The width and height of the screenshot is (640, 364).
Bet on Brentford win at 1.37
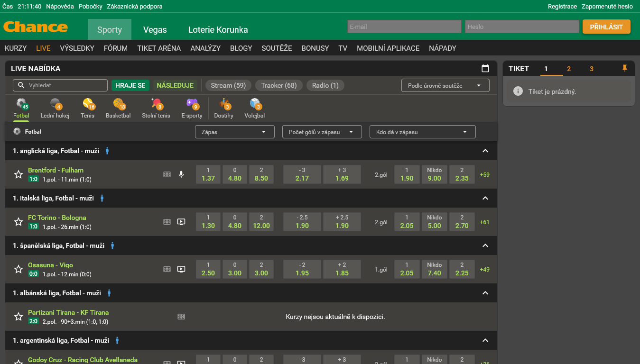pos(208,174)
